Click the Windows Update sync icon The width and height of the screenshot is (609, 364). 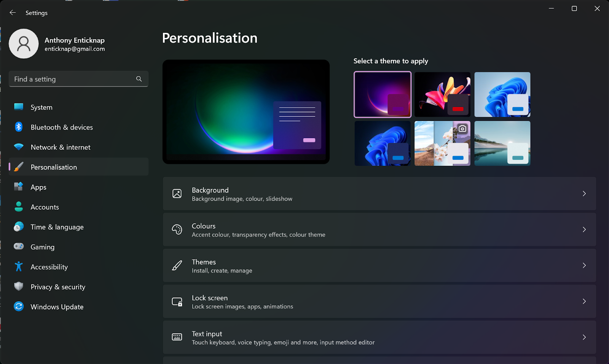coord(19,306)
